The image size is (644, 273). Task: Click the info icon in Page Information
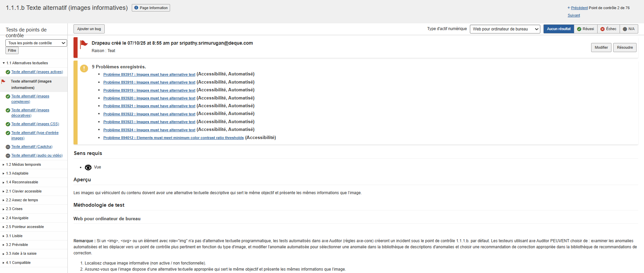click(x=136, y=8)
